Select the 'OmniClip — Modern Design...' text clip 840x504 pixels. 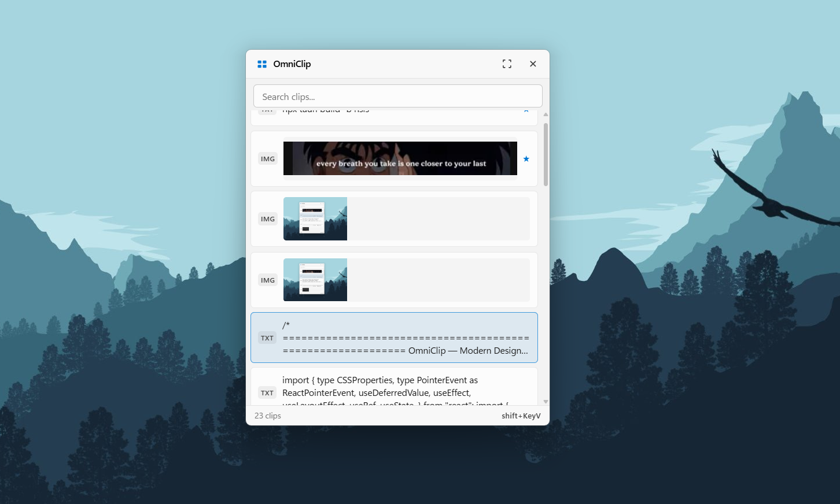[x=394, y=338]
